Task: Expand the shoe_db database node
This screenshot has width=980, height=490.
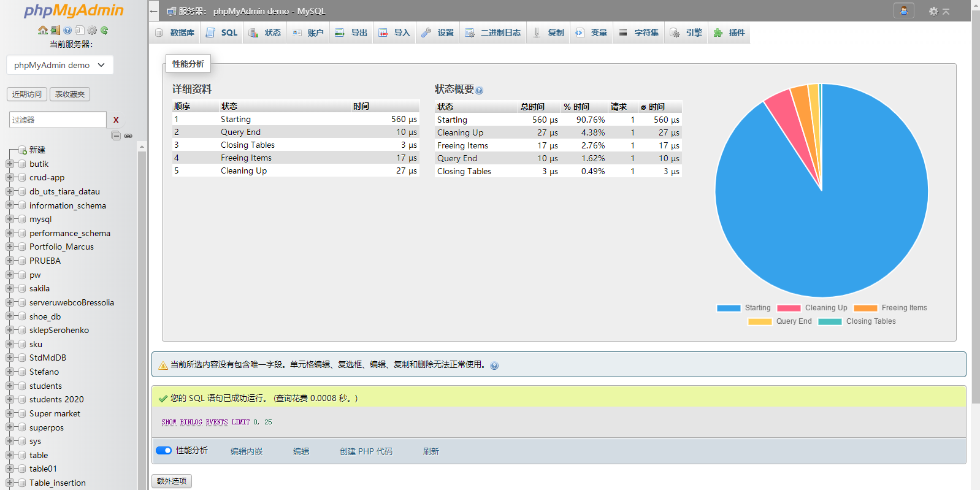Action: tap(9, 316)
